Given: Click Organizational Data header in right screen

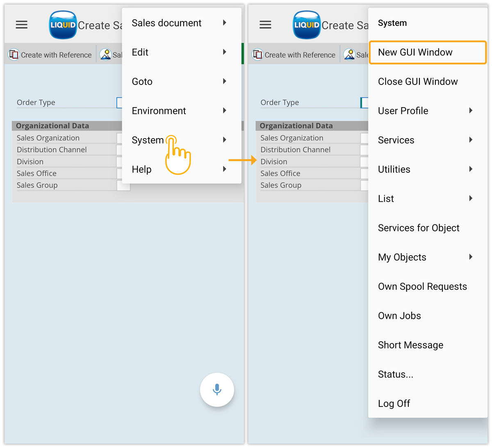Looking at the screenshot, I should pyautogui.click(x=296, y=126).
